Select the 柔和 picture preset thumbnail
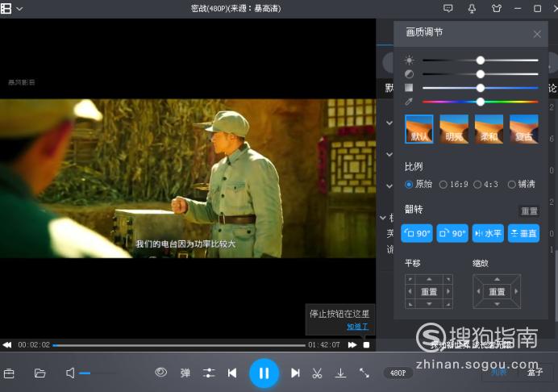558x392 pixels. click(x=489, y=129)
